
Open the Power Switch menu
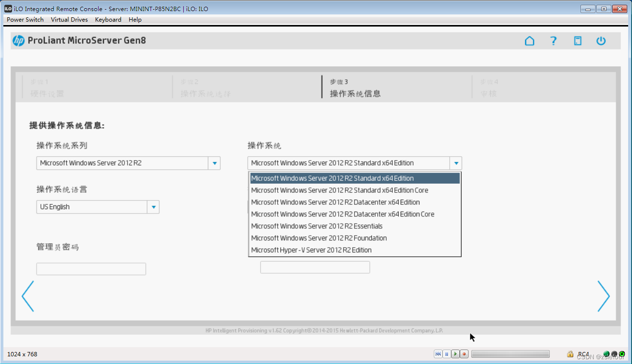(x=25, y=20)
